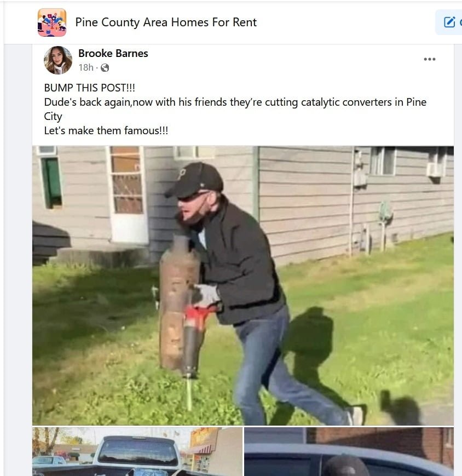Open the pickup truck photo thumbnail
The height and width of the screenshot is (476, 462).
(x=137, y=452)
